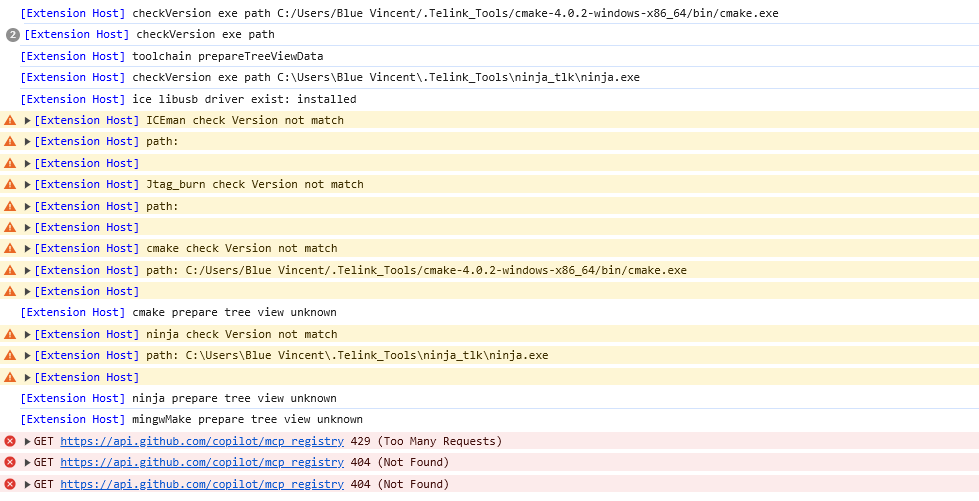The height and width of the screenshot is (501, 979).
Task: Click the warning icon next to Jtag_burn message
Action: pyautogui.click(x=10, y=184)
